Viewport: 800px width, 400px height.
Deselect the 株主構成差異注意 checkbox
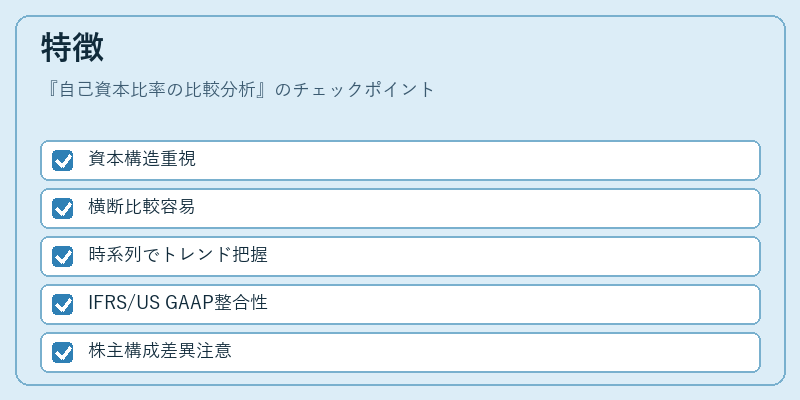pos(62,352)
